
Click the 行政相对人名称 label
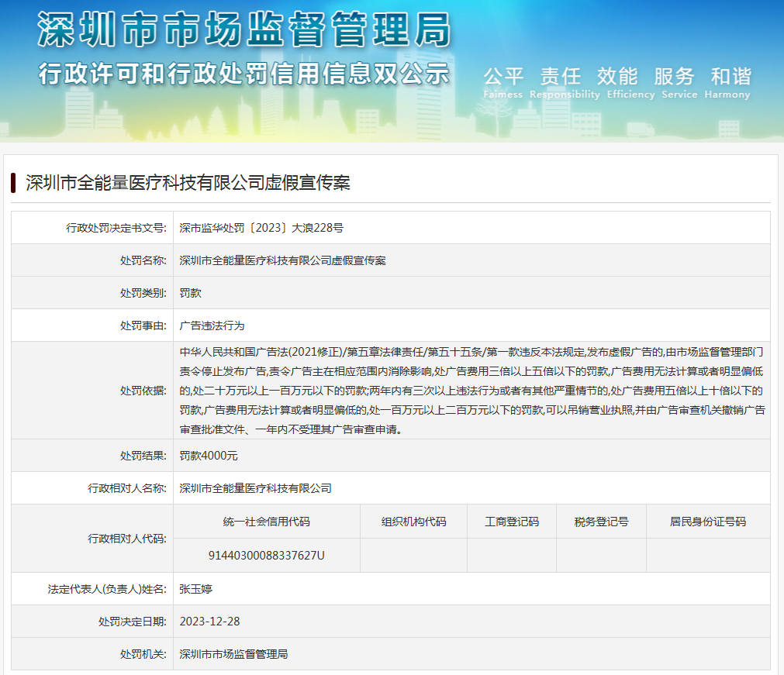click(127, 488)
